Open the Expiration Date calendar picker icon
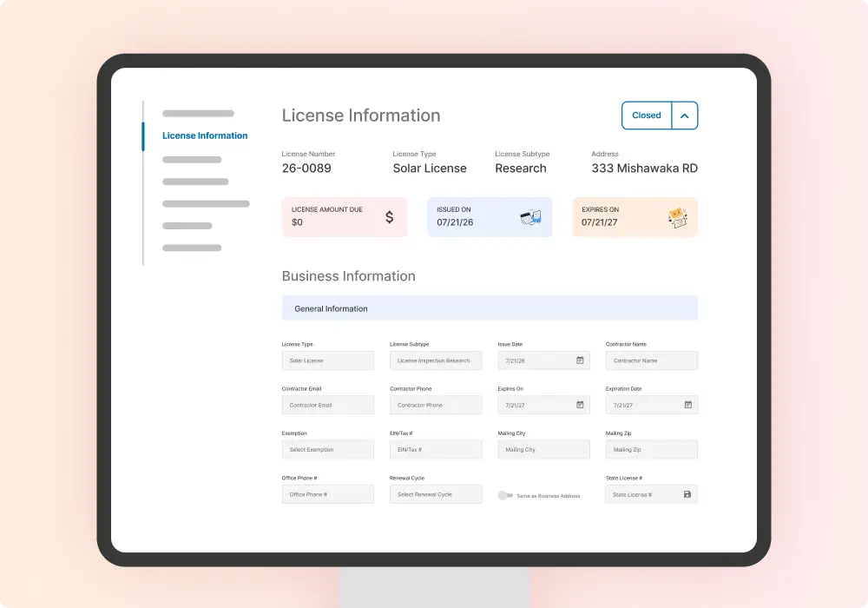This screenshot has height=608, width=868. pyautogui.click(x=688, y=405)
